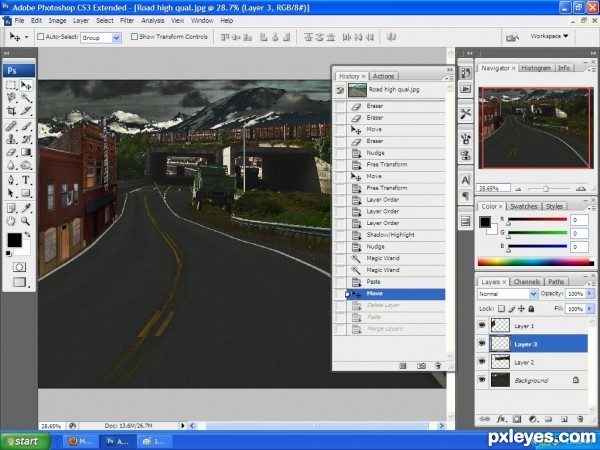This screenshot has height=450, width=600.
Task: Delete current state in History panel
Action: [438, 366]
